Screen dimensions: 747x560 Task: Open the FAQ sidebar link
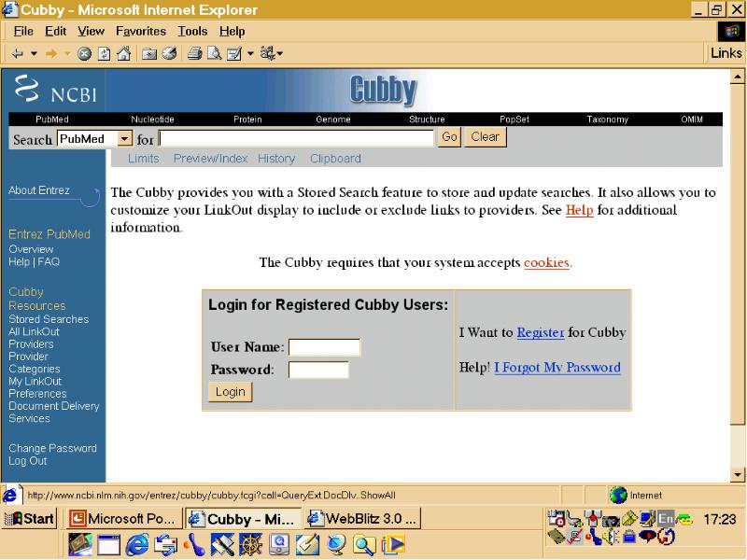49,262
